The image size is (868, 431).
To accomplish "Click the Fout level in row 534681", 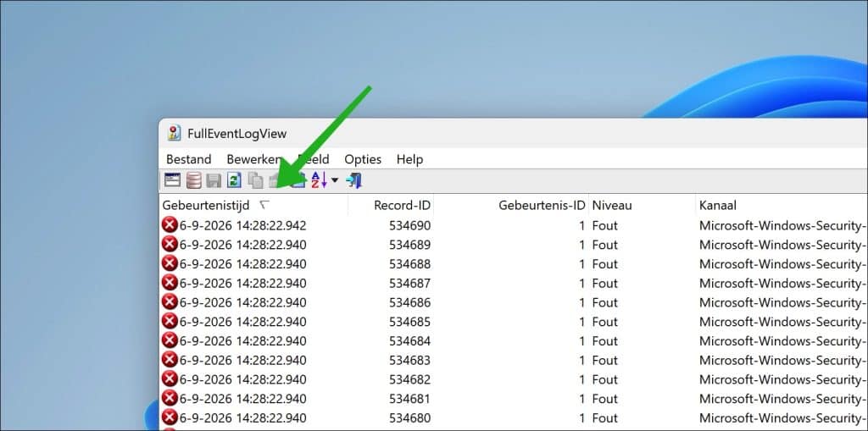I will tap(604, 398).
